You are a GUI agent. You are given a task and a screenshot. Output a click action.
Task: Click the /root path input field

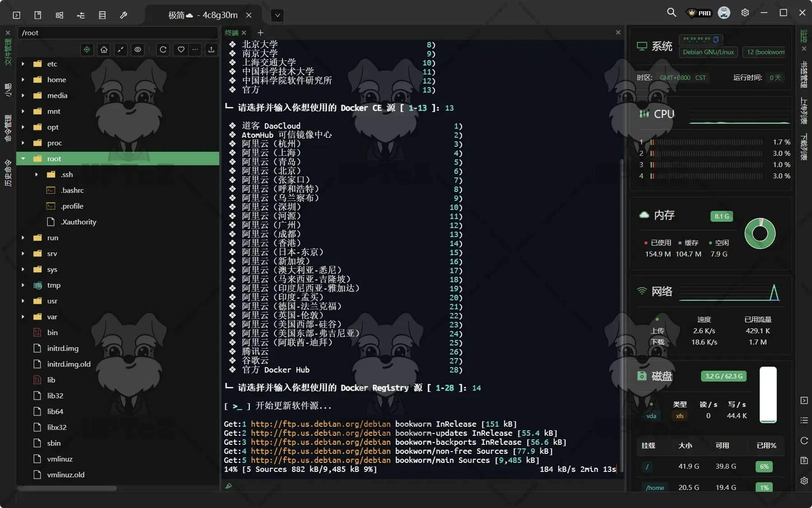[x=117, y=33]
